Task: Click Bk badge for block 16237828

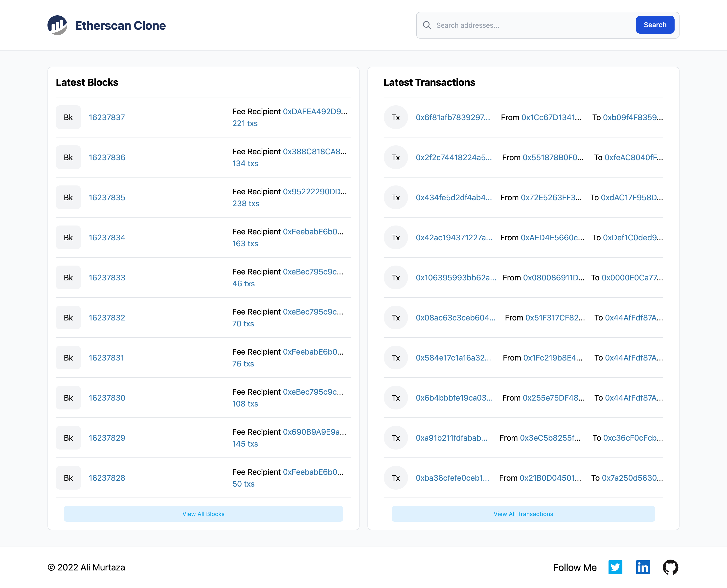Action: [68, 478]
